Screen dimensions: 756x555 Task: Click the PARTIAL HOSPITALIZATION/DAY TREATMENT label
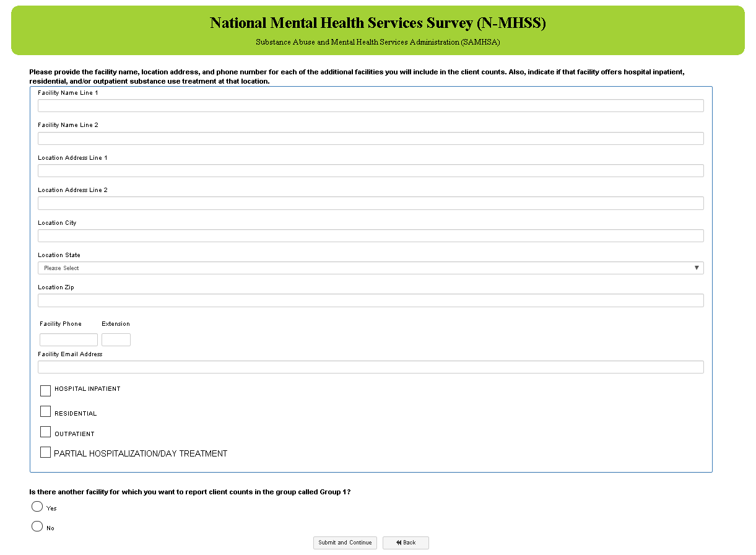pos(141,453)
